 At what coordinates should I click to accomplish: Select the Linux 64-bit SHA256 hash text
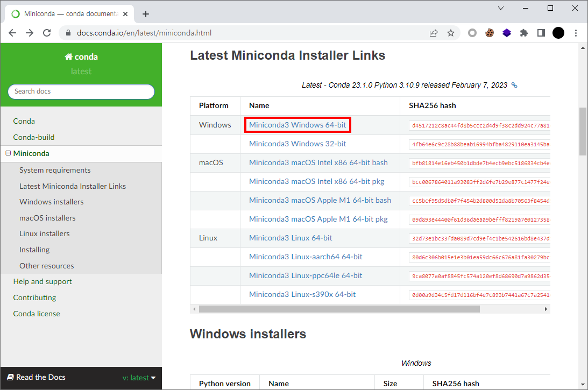tap(481, 238)
